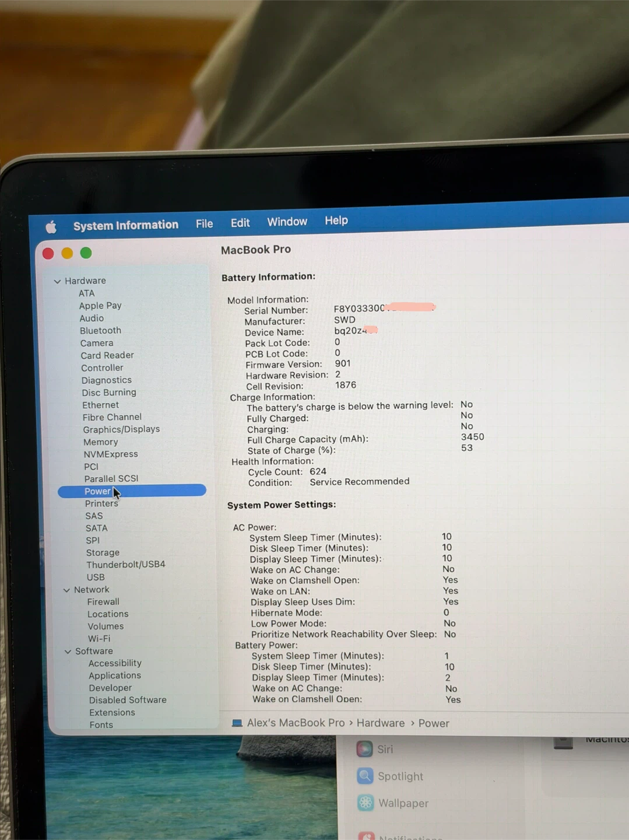The height and width of the screenshot is (840, 629).
Task: Select Firewall under Network
Action: click(103, 602)
